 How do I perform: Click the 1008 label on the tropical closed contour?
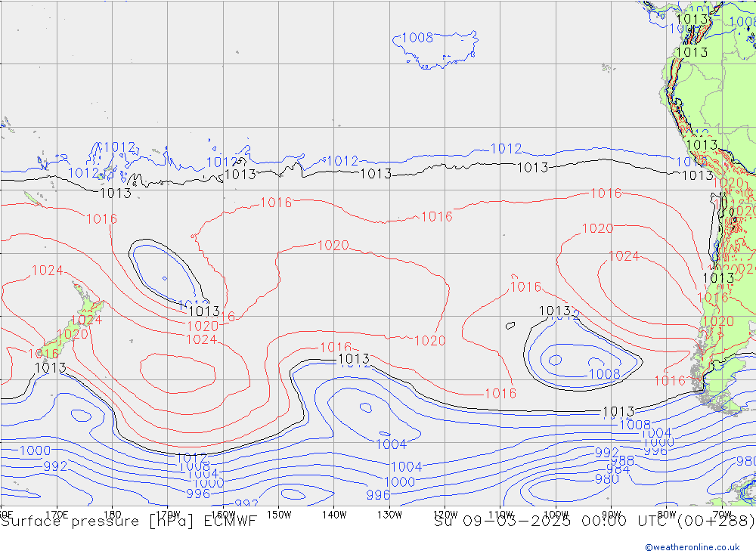tap(417, 38)
